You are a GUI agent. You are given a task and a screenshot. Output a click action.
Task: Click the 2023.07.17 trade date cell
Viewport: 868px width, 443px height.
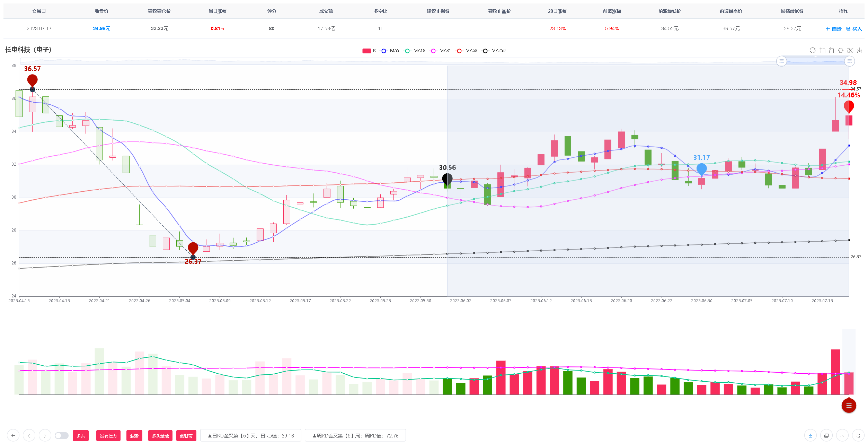tap(39, 28)
